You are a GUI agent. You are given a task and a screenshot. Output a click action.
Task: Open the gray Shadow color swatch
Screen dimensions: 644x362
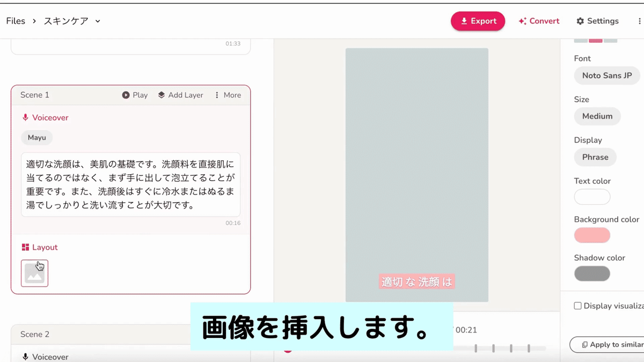coord(592,274)
